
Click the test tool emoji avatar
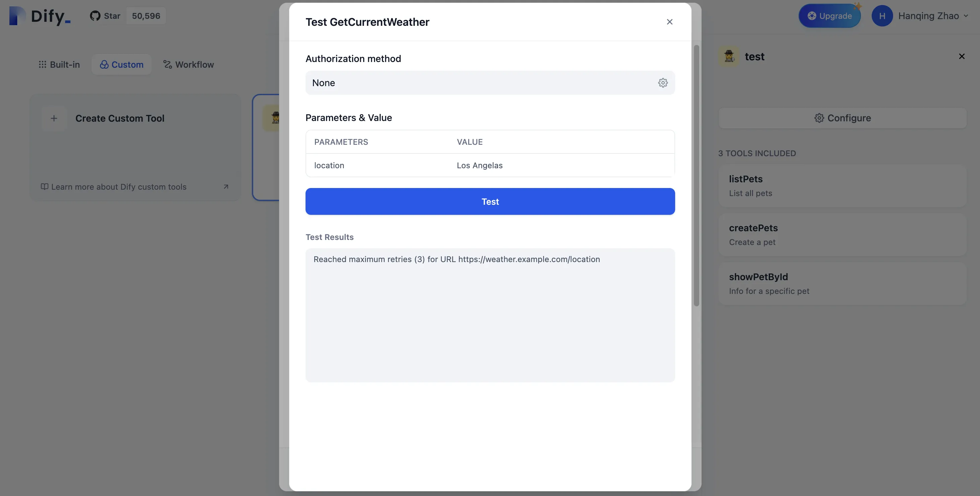(729, 57)
